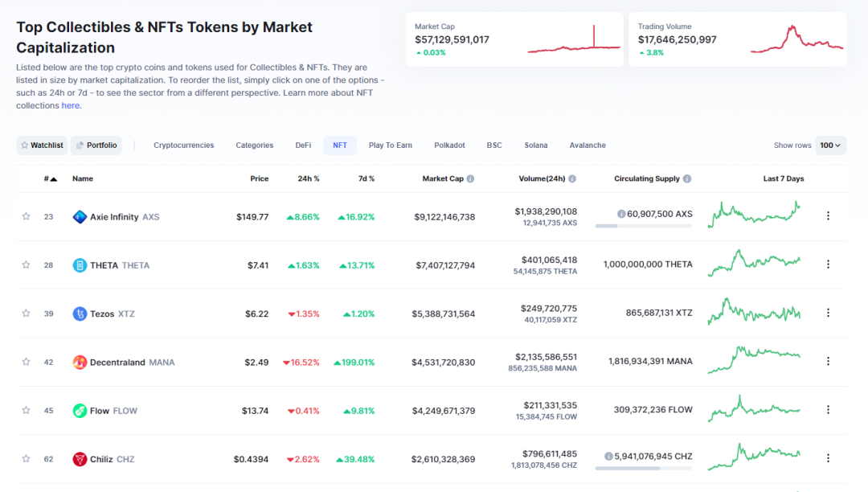This screenshot has height=492, width=868.
Task: Open the more options menu for THETA
Action: 828,264
